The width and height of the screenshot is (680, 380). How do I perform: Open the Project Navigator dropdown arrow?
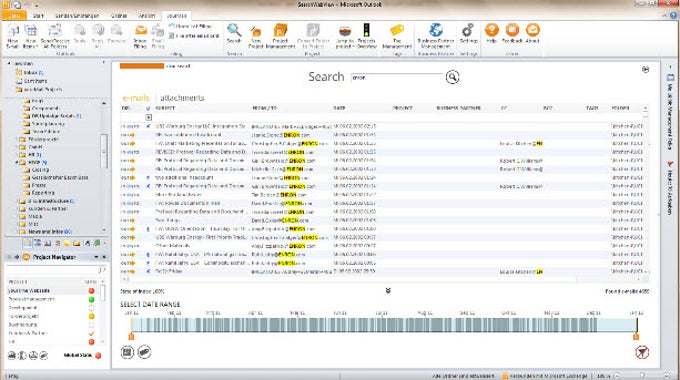(96, 257)
